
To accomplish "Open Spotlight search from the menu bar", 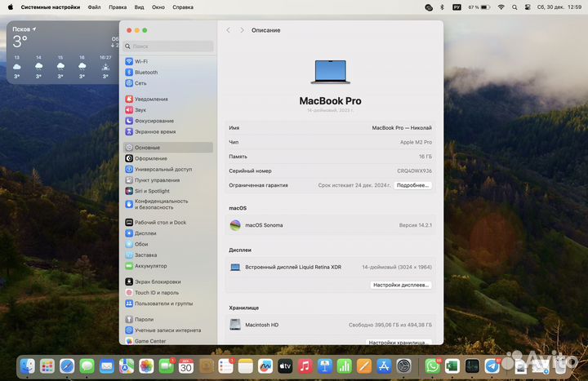I will point(514,7).
